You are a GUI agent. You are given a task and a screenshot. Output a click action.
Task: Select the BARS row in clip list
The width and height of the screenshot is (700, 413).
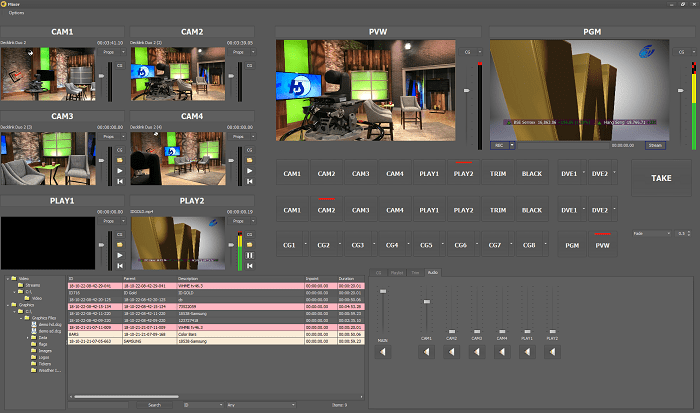(x=216, y=334)
